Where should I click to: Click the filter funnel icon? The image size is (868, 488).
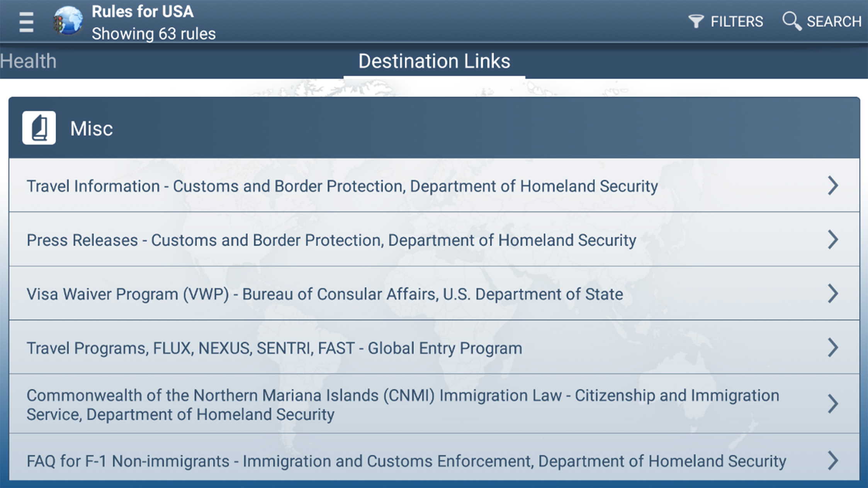click(696, 21)
